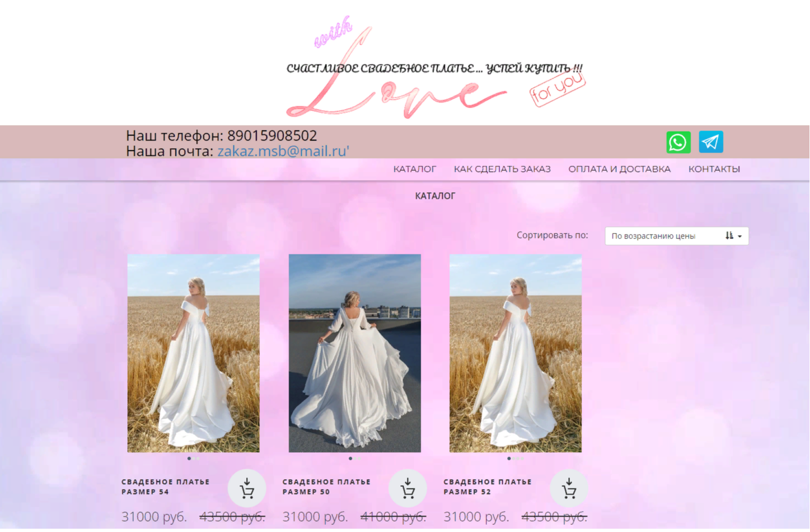Open 'Свадебное платье размер 54' title link
This screenshot has height=532, width=810.
pyautogui.click(x=165, y=487)
